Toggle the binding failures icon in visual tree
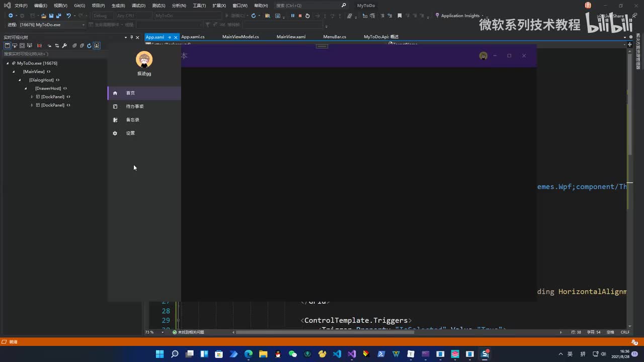This screenshot has height=362, width=644. (x=39, y=46)
